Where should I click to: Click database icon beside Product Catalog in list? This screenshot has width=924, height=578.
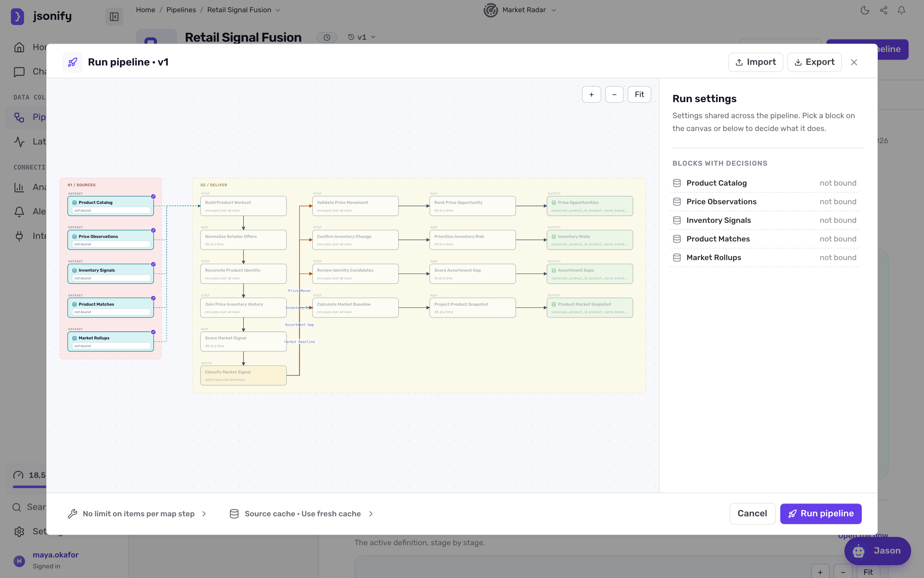677,183
